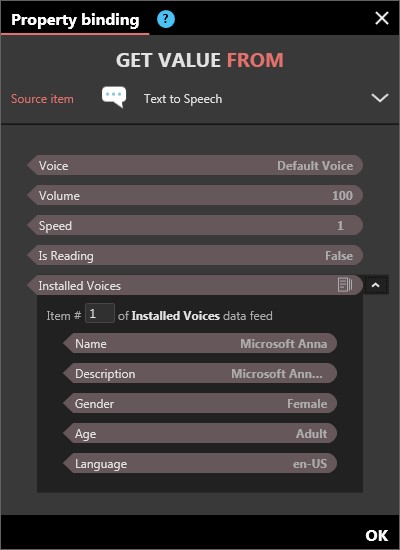Select the Volume property

[195, 195]
